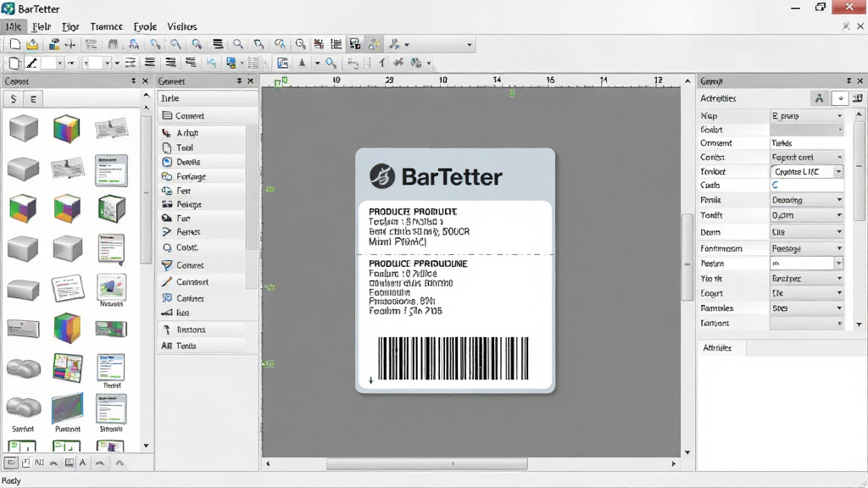Image resolution: width=868 pixels, height=488 pixels.
Task: Pin the left component panel
Action: tap(133, 80)
